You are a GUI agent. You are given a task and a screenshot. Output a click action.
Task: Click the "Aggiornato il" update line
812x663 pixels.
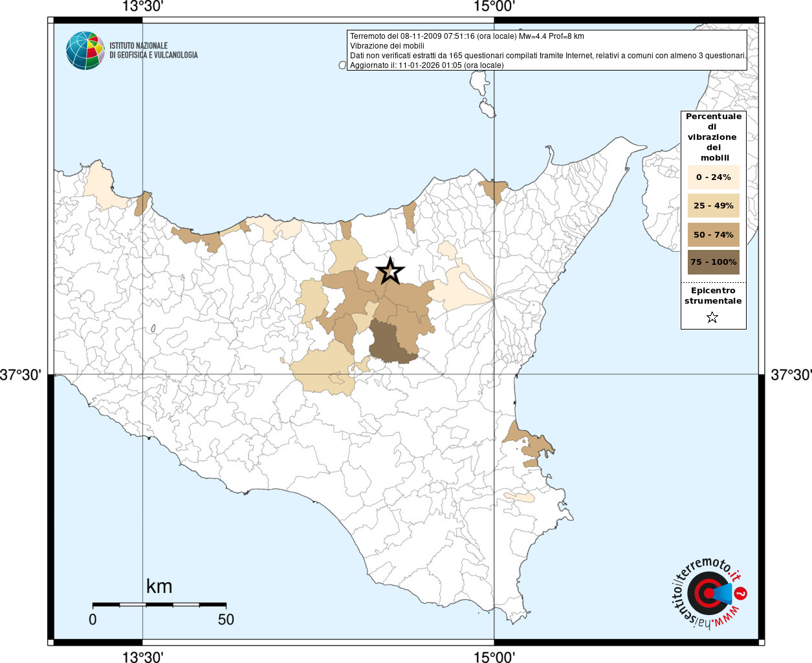click(x=426, y=65)
